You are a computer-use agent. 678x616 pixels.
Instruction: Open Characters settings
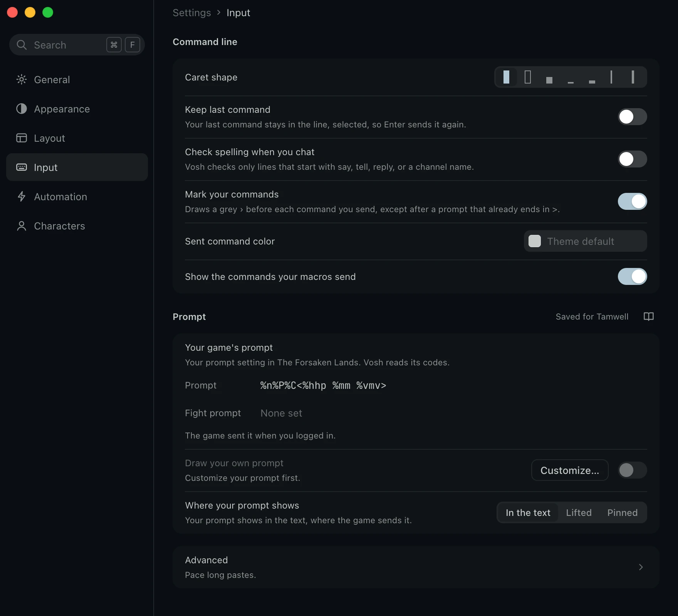(x=77, y=226)
